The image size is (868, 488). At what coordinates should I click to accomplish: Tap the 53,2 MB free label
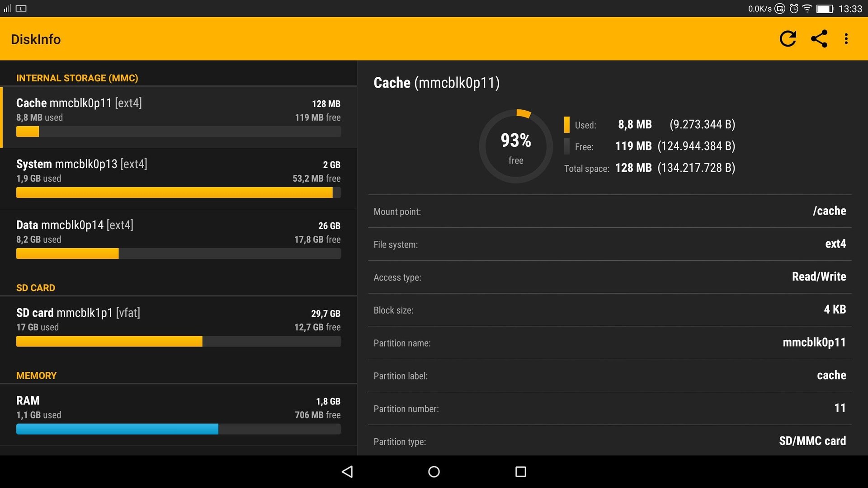click(316, 178)
